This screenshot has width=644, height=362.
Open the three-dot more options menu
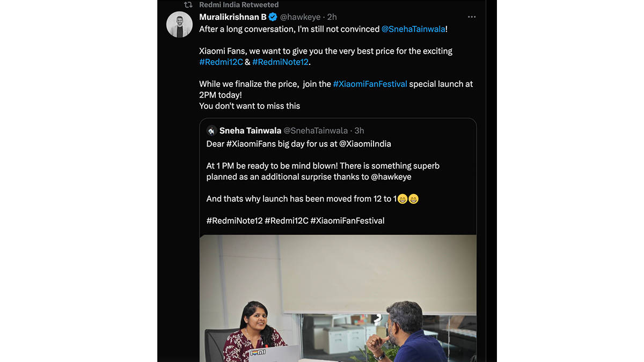tap(472, 17)
